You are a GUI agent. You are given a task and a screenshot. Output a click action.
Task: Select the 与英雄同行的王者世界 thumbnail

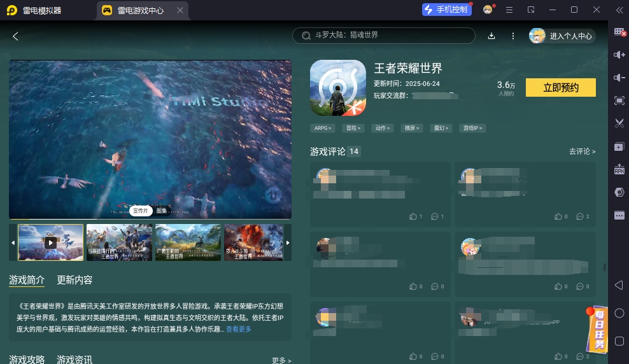119,242
